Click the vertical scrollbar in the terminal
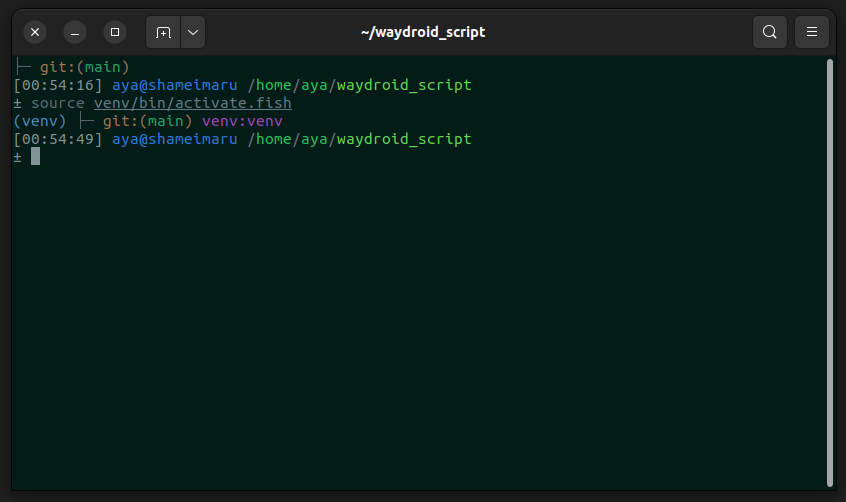Screen dimensions: 846x502 click(x=830, y=270)
